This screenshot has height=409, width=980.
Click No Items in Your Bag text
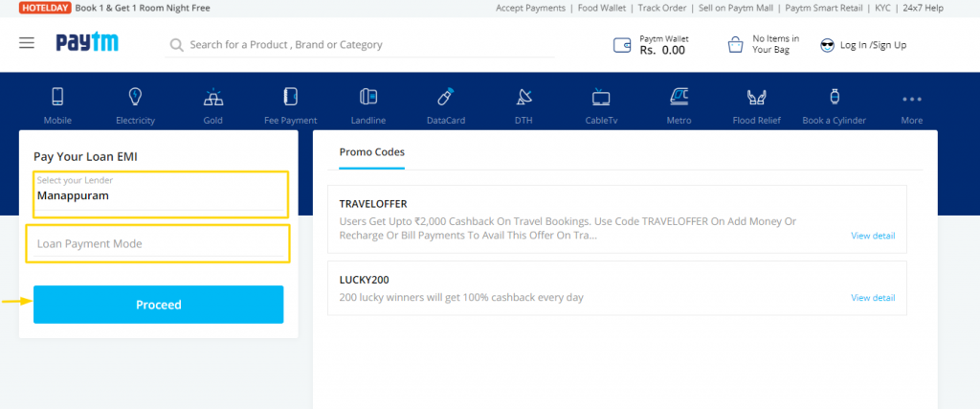click(x=775, y=44)
